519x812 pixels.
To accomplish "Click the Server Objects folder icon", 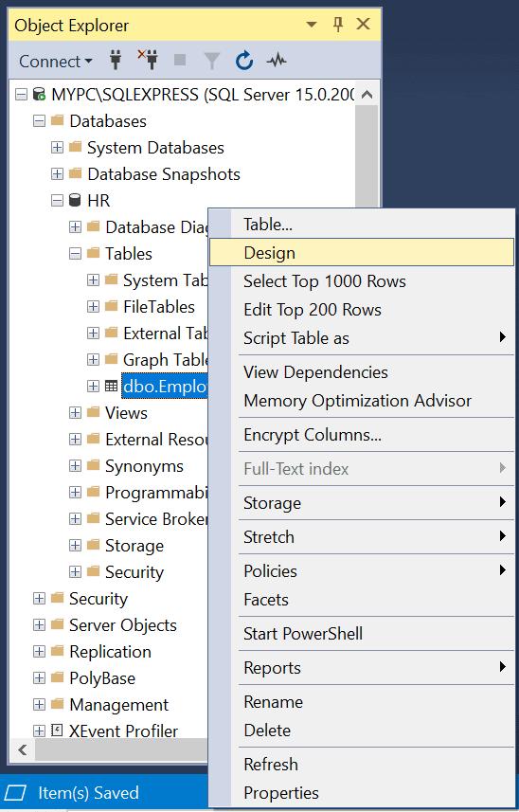I will click(58, 624).
